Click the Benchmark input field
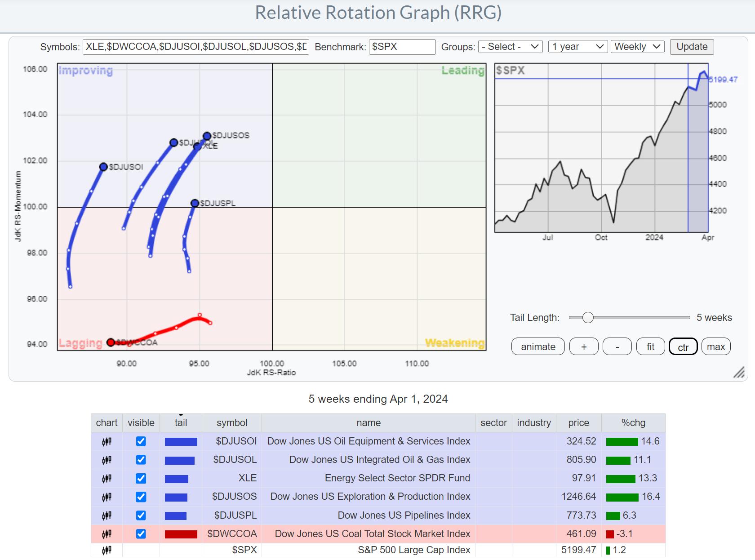Image resolution: width=755 pixels, height=560 pixels. [402, 47]
